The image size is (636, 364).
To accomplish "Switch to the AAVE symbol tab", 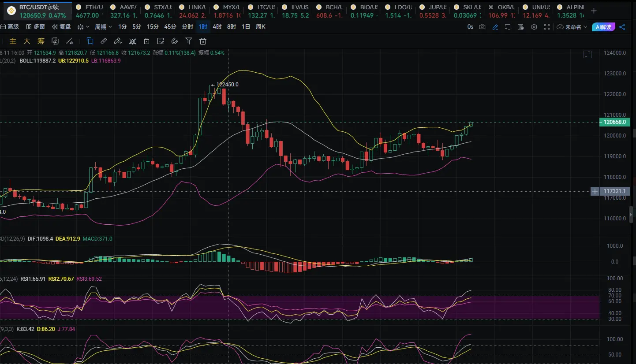I will tap(124, 11).
